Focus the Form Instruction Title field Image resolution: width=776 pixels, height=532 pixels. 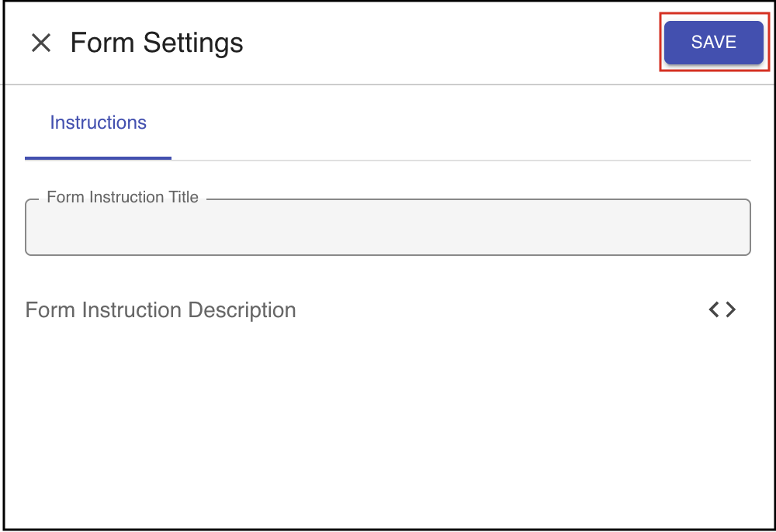tap(387, 230)
